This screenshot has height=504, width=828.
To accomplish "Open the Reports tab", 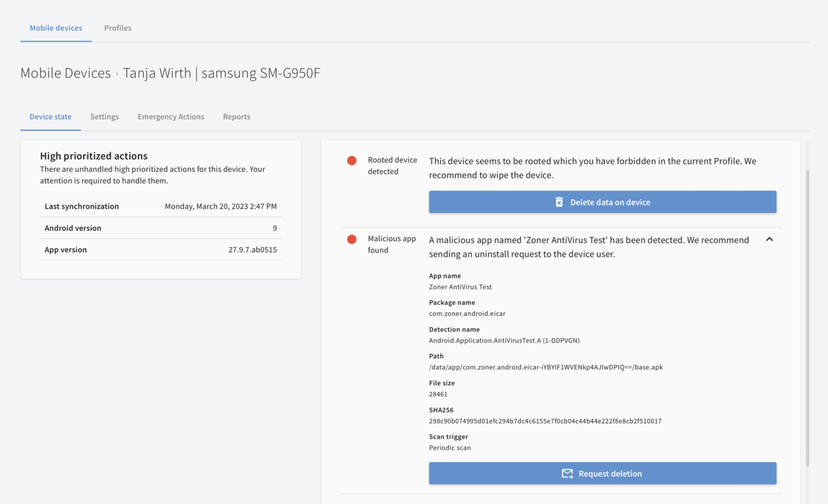I will click(236, 117).
